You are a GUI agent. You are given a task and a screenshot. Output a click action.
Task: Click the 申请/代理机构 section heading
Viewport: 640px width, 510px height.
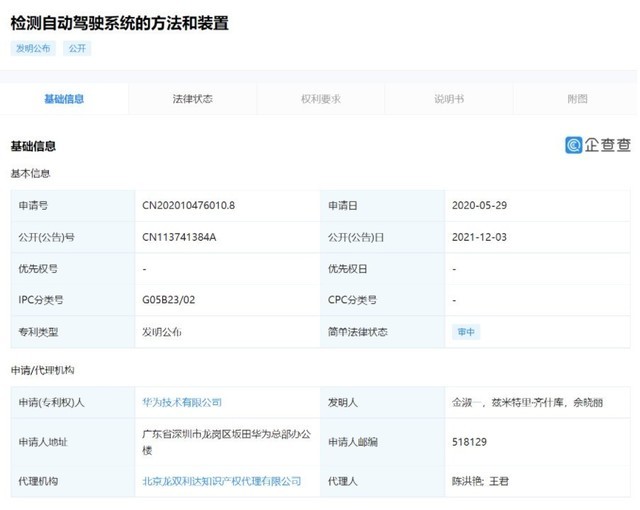42,370
